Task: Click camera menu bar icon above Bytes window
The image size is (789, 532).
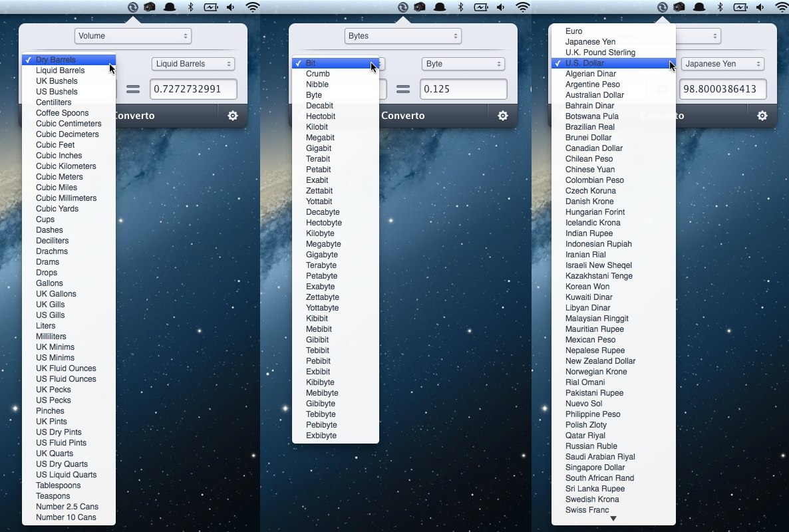Action: (419, 7)
